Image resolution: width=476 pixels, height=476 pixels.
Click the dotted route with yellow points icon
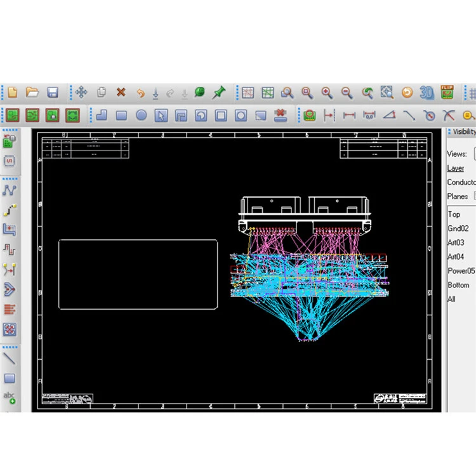(x=10, y=210)
